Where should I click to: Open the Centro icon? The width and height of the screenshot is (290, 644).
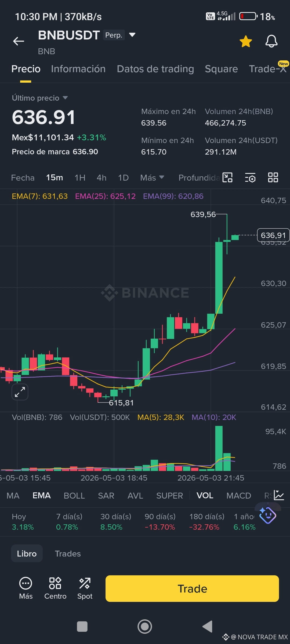[x=55, y=588]
